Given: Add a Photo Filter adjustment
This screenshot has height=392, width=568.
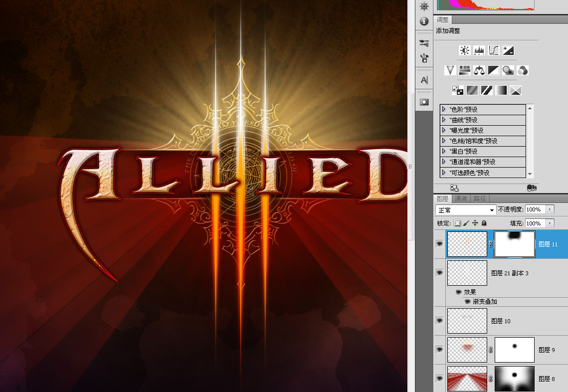Looking at the screenshot, I should (x=508, y=70).
